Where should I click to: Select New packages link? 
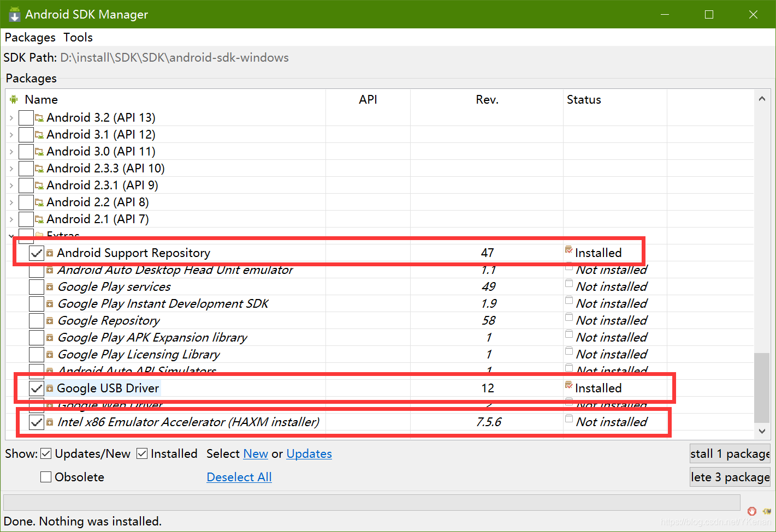pyautogui.click(x=256, y=454)
